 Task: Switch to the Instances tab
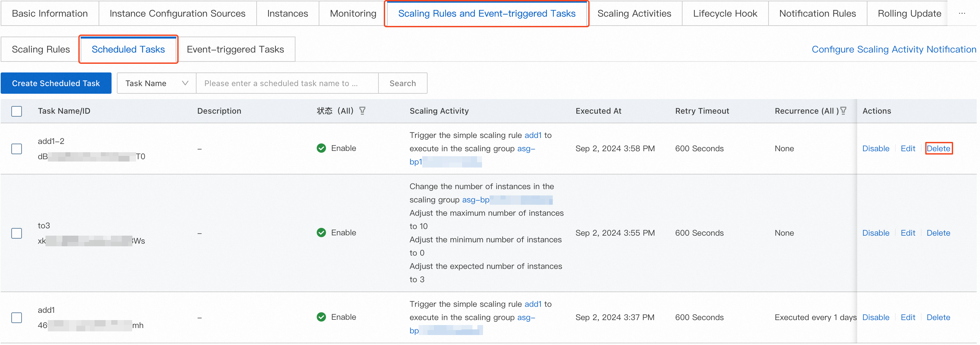point(287,13)
